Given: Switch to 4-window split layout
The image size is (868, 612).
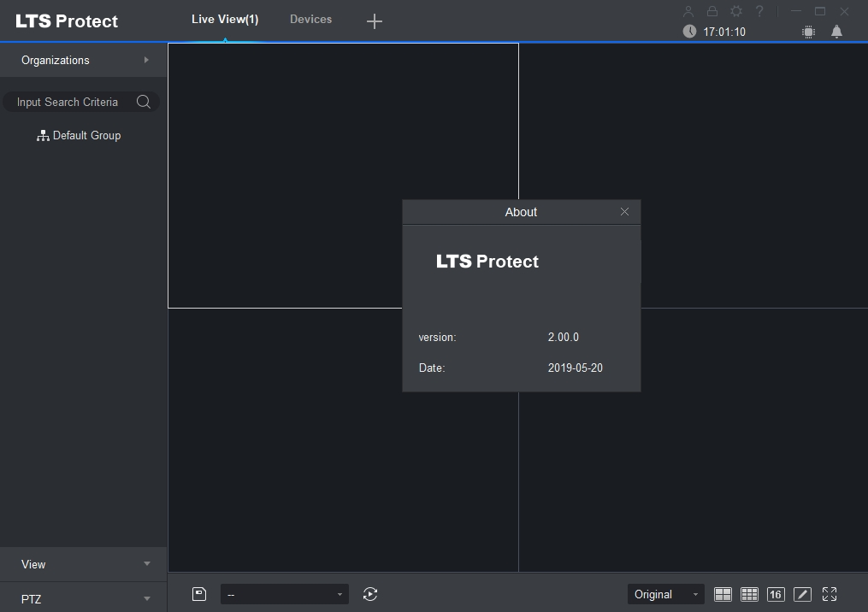Looking at the screenshot, I should pyautogui.click(x=723, y=594).
